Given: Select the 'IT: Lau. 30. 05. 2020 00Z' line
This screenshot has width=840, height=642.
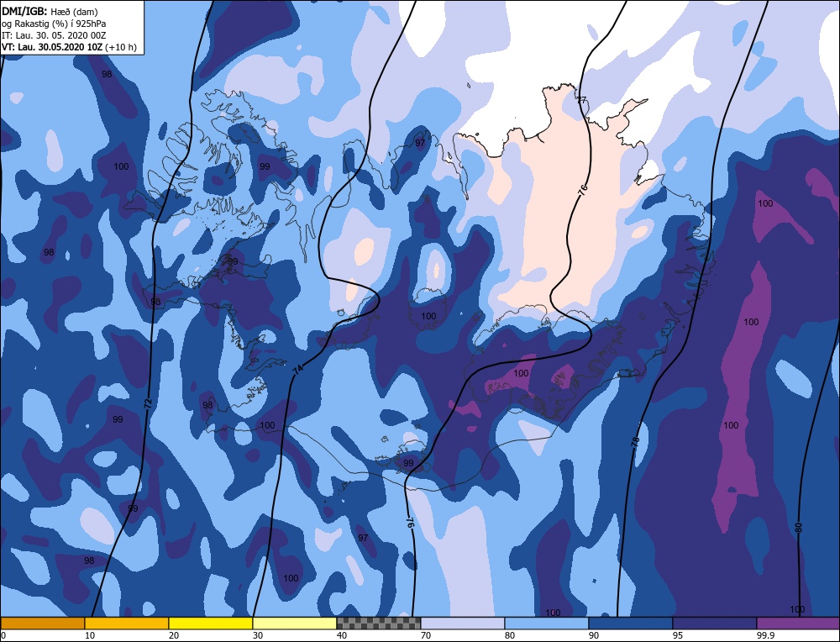Looking at the screenshot, I should click(x=54, y=35).
